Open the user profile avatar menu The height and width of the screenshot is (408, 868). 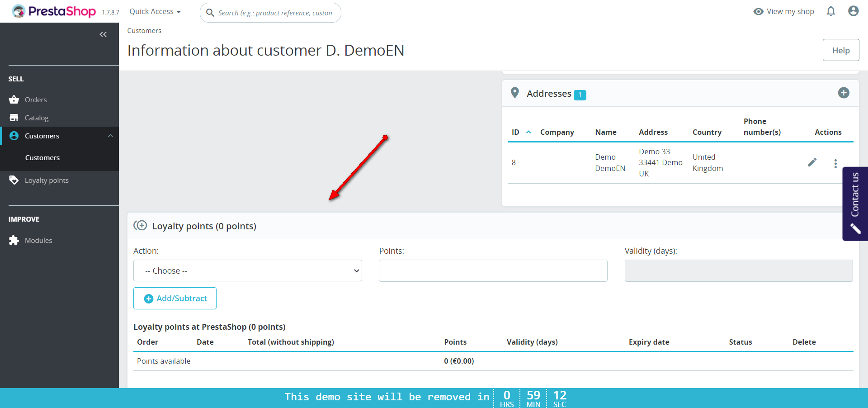click(854, 11)
